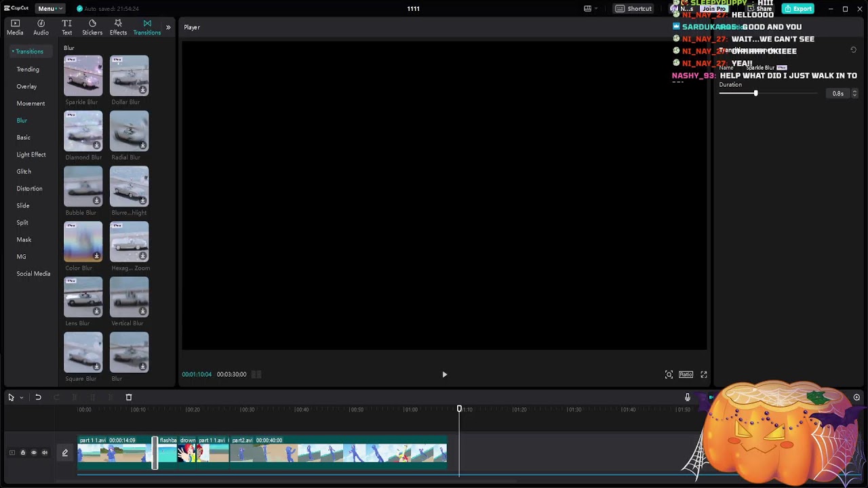Open the Social Media category
Viewport: 868px width, 488px height.
tap(33, 274)
